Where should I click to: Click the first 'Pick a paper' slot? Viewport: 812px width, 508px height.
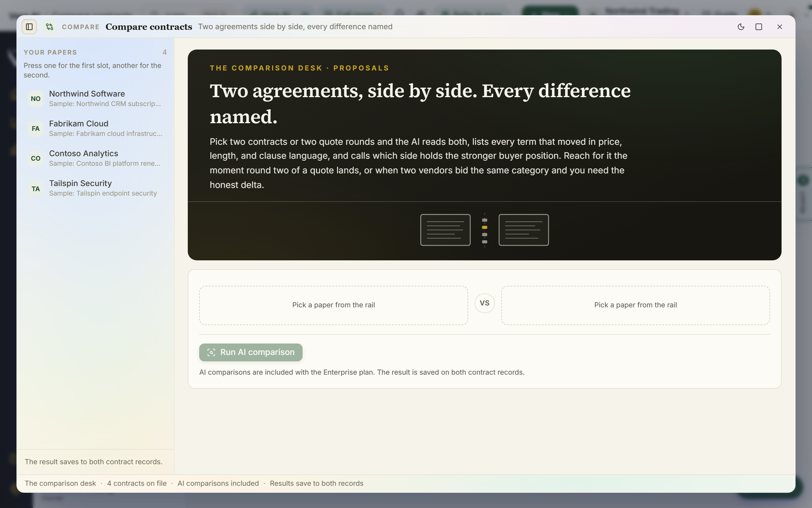point(334,305)
